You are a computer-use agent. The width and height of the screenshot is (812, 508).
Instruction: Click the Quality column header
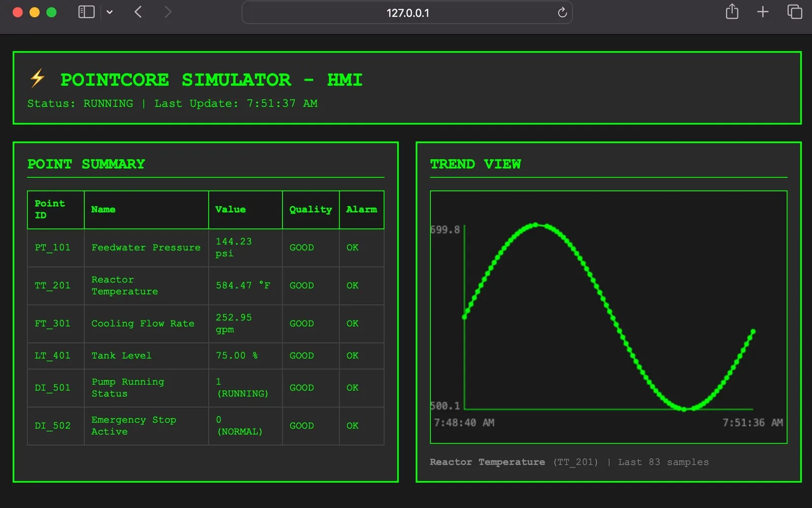[x=310, y=209]
